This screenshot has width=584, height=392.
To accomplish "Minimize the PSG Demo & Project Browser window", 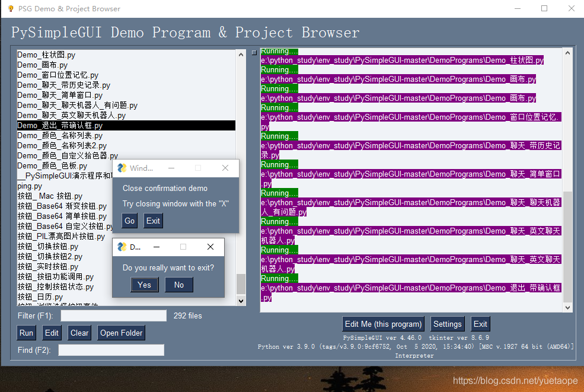I will (x=518, y=8).
